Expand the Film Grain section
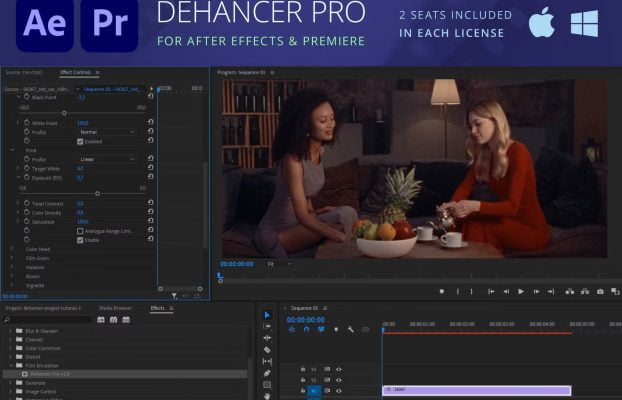 [12, 258]
